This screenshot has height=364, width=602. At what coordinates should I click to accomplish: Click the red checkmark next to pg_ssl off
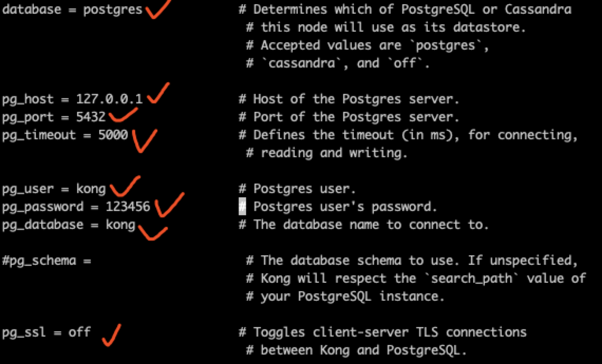point(111,335)
